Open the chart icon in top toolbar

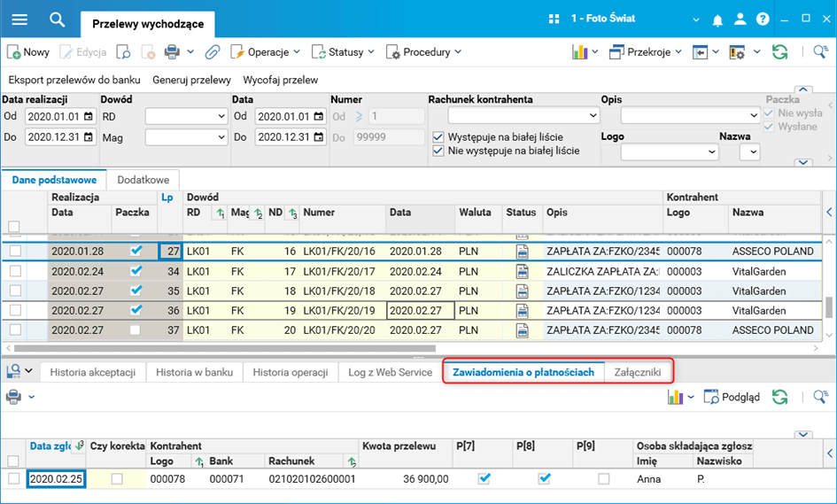pos(580,52)
